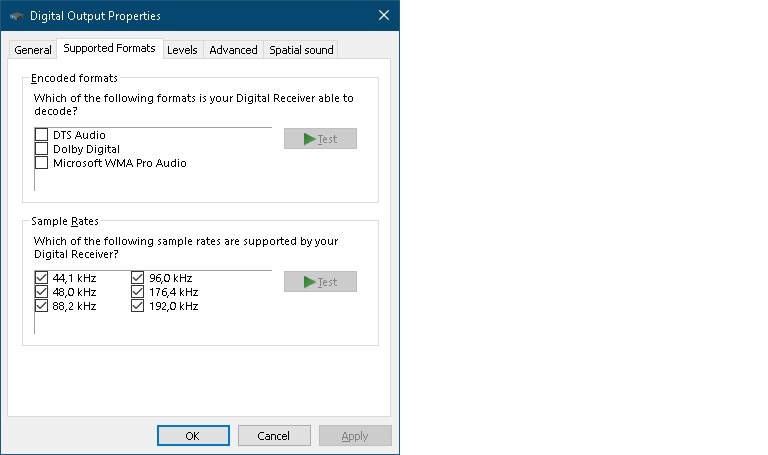Tick the Microsoft WMA Pro Audio checkbox
768x455 pixels.
point(42,163)
